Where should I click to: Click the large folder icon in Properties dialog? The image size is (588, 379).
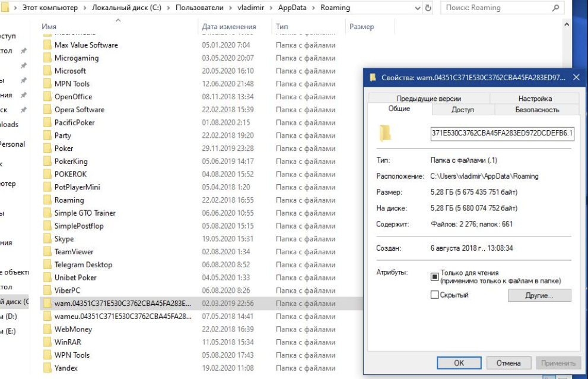385,133
